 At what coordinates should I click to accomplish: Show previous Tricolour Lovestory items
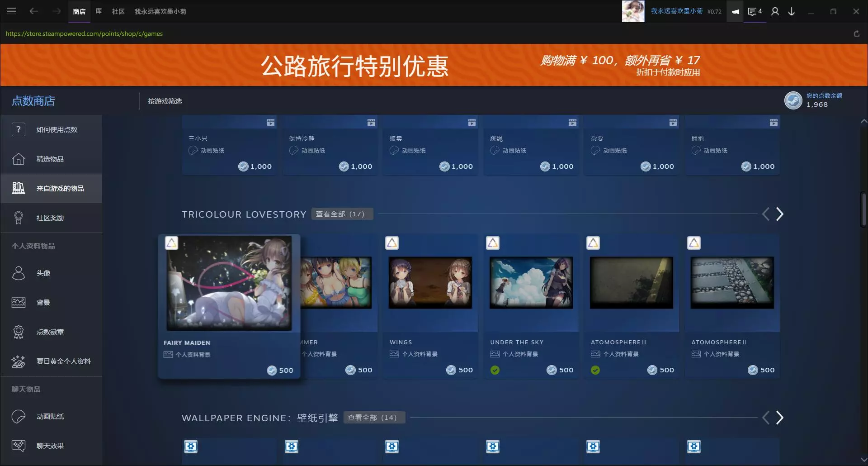pyautogui.click(x=765, y=214)
